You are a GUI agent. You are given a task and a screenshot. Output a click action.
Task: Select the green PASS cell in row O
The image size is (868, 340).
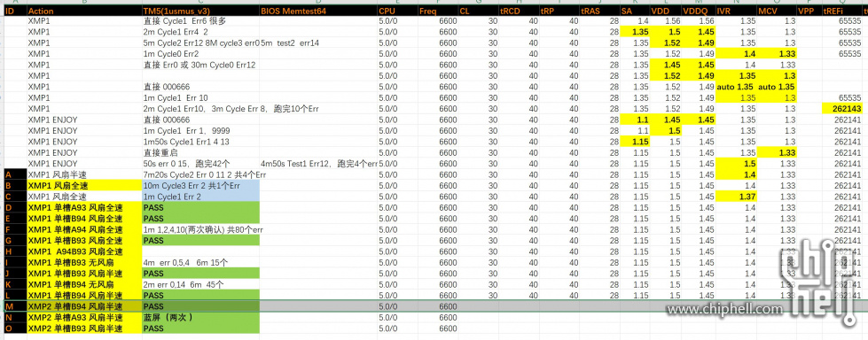coord(200,328)
